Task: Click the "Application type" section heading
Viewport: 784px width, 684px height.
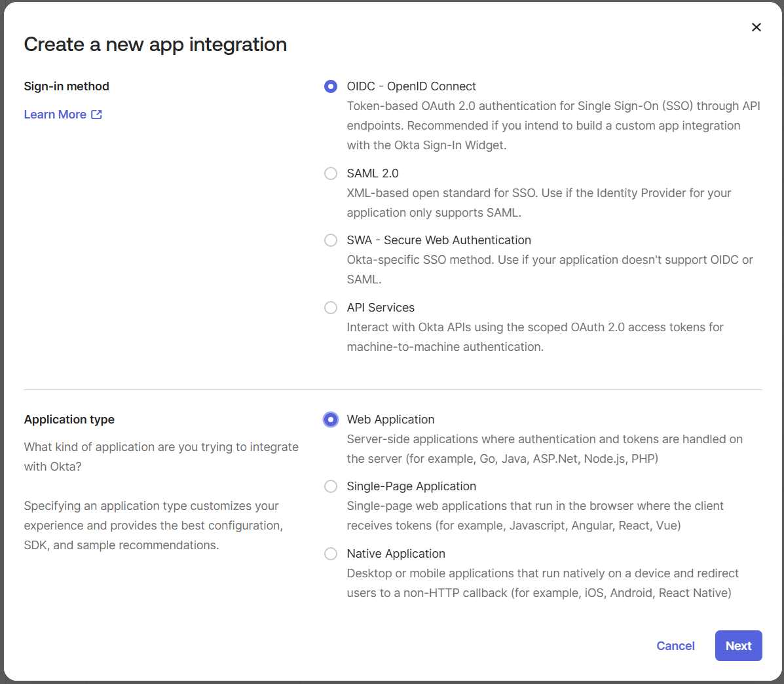Action: (x=69, y=420)
